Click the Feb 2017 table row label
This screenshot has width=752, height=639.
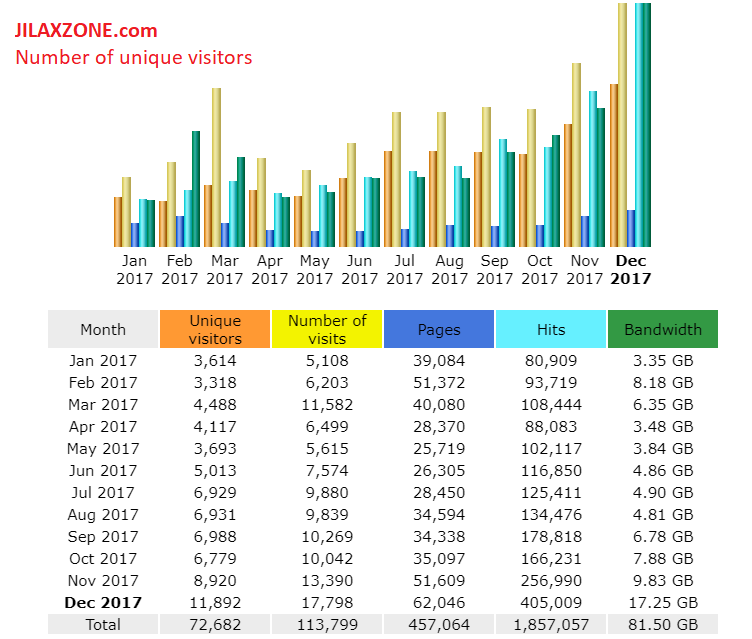(x=103, y=383)
